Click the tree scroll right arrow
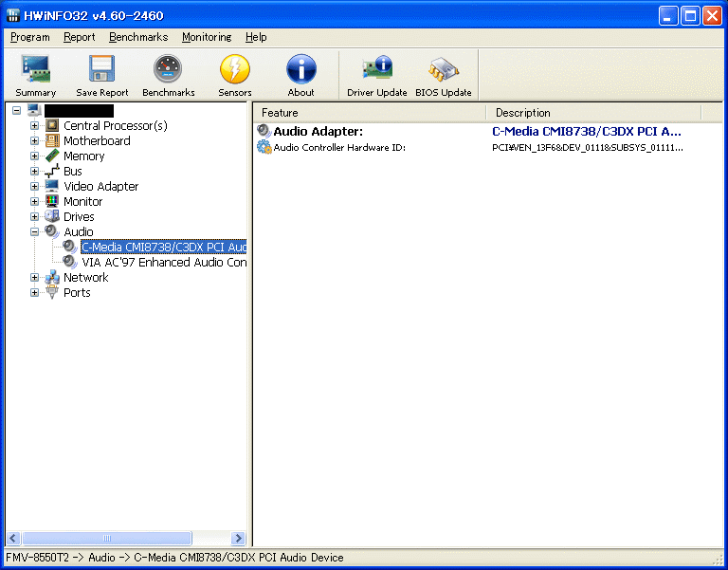This screenshot has height=570, width=728. tap(238, 538)
